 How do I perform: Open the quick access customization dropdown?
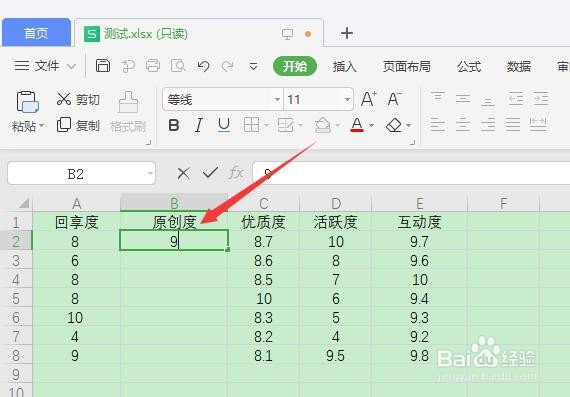pyautogui.click(x=253, y=66)
